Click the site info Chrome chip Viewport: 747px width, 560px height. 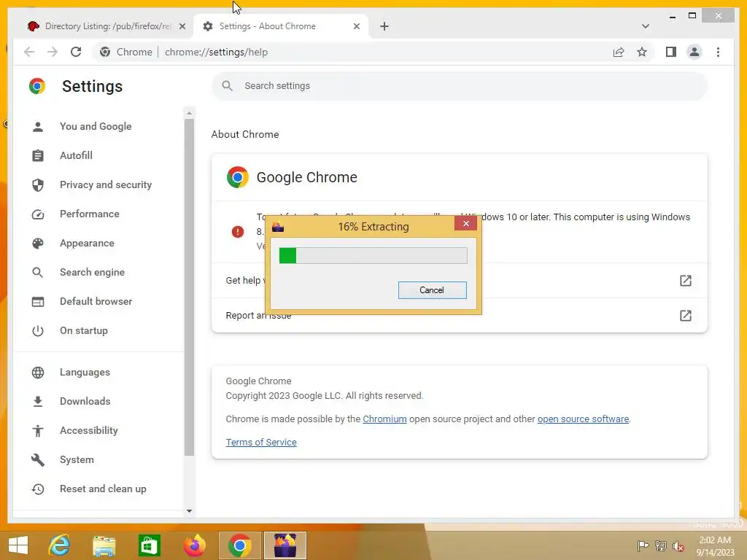click(126, 52)
